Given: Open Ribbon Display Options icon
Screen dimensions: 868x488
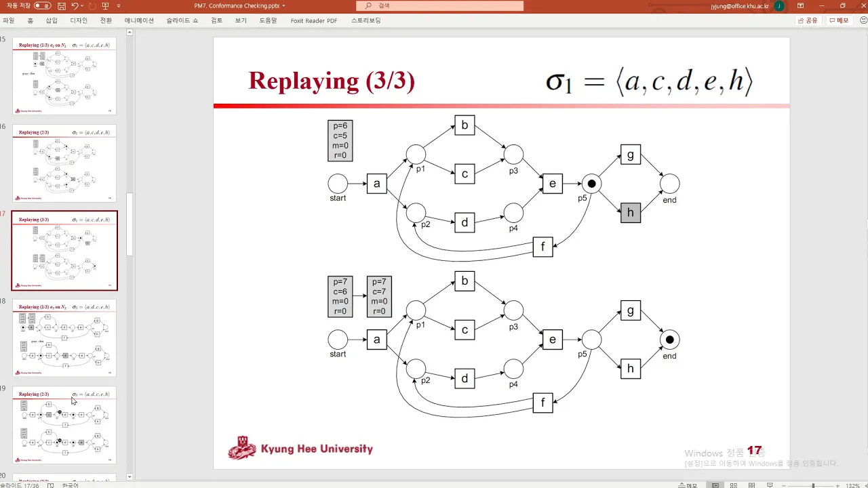Looking at the screenshot, I should pos(801,5).
